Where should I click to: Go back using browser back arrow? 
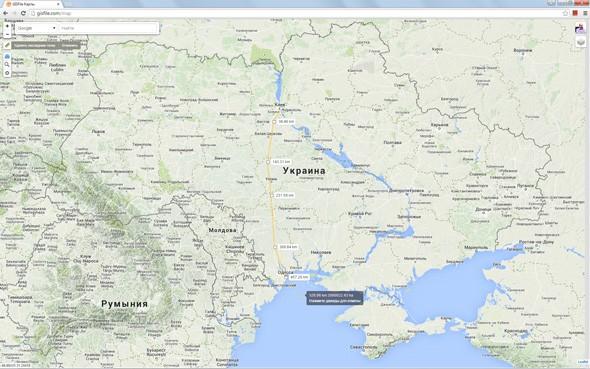pos(6,13)
